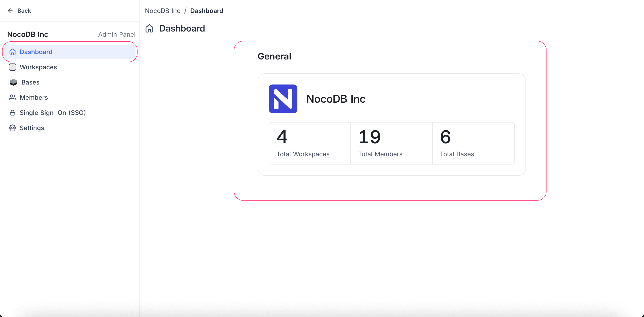Click the Total Bases stat card
644x317 pixels.
click(x=473, y=143)
